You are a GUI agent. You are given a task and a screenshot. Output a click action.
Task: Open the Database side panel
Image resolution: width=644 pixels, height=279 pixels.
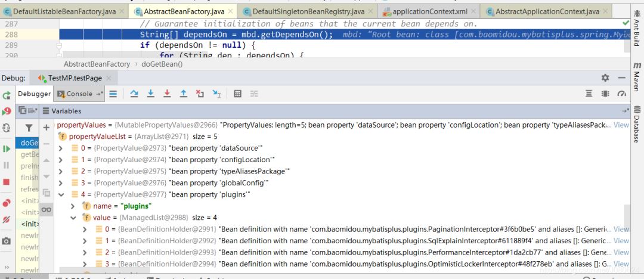pyautogui.click(x=637, y=124)
